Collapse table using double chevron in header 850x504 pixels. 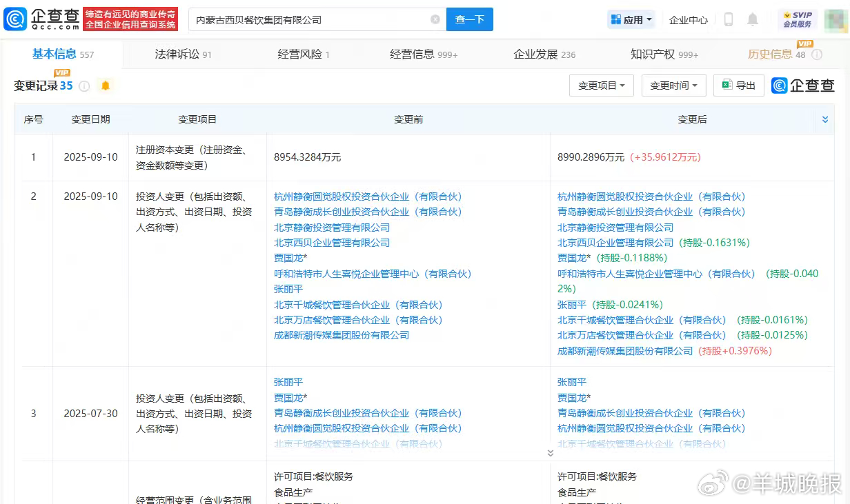point(825,119)
